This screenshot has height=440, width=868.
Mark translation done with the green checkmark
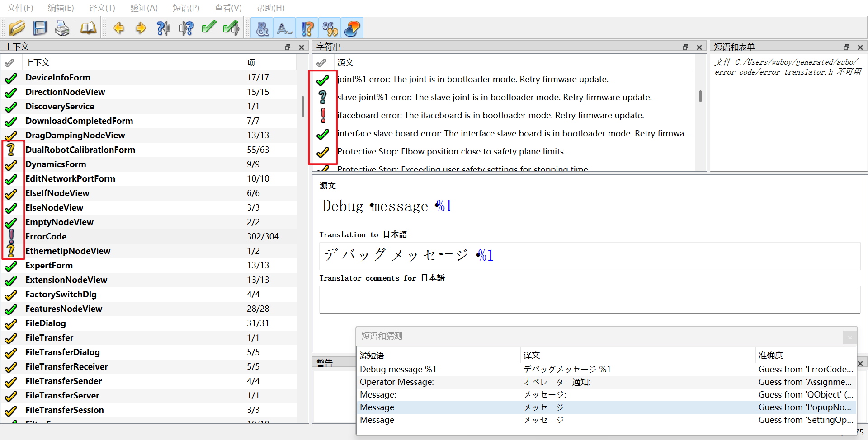point(208,28)
